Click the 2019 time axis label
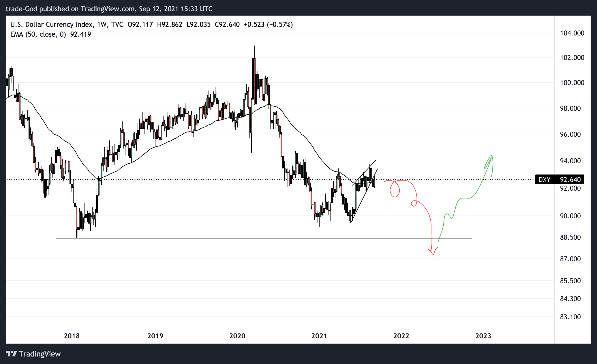The image size is (597, 364). (x=155, y=336)
